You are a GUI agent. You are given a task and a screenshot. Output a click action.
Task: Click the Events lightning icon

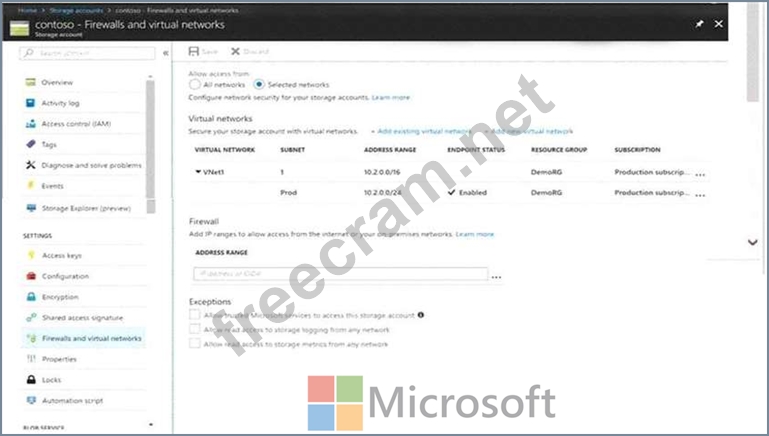click(30, 185)
